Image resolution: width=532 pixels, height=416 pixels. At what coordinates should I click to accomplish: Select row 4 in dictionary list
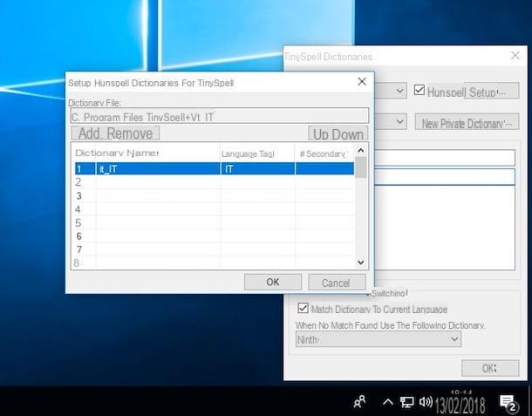(x=215, y=209)
